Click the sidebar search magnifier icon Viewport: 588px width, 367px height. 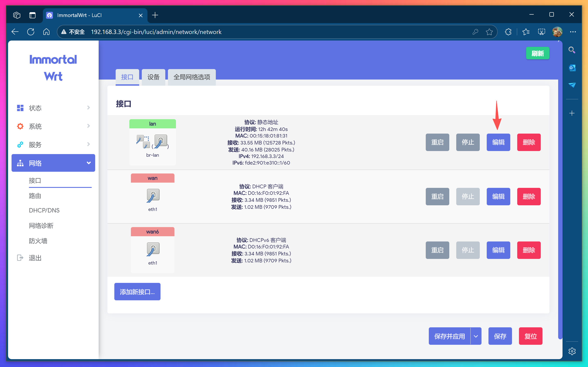[x=572, y=50]
